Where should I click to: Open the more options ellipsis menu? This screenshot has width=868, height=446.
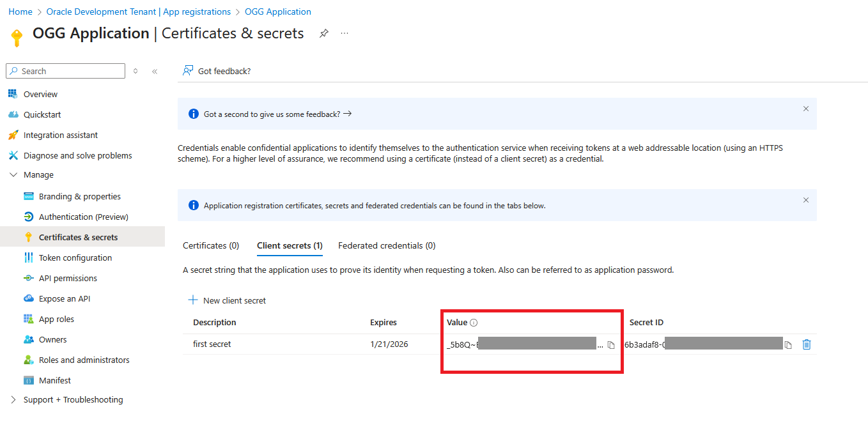(x=345, y=33)
